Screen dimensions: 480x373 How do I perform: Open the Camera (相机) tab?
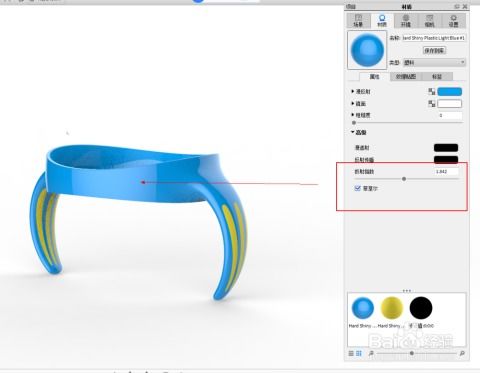pos(430,21)
